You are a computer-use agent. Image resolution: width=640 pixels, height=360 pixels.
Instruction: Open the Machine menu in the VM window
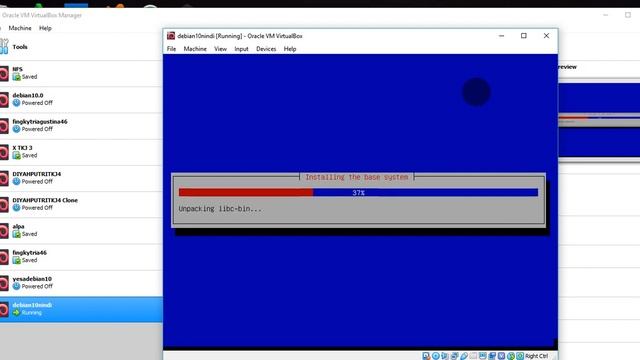pos(195,49)
